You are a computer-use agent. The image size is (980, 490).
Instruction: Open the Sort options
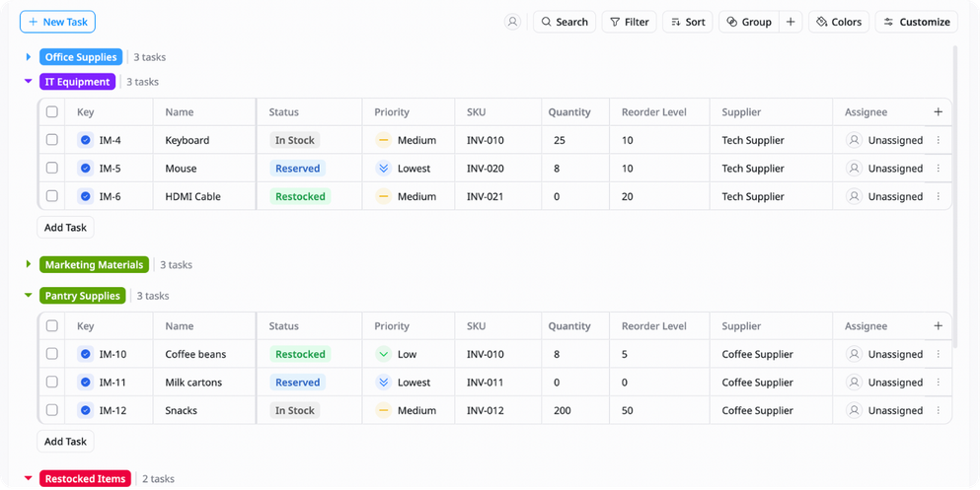(x=688, y=22)
